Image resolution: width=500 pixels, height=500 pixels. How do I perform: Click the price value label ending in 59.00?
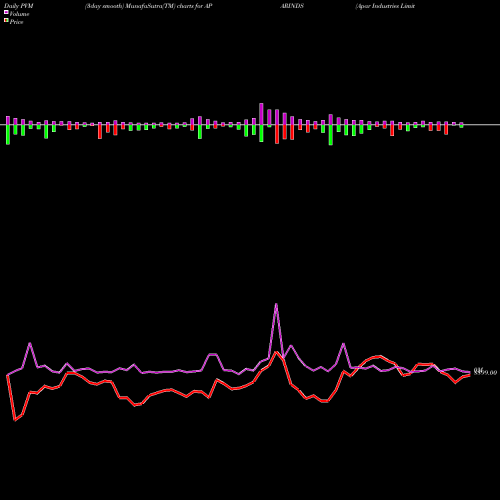point(485,372)
